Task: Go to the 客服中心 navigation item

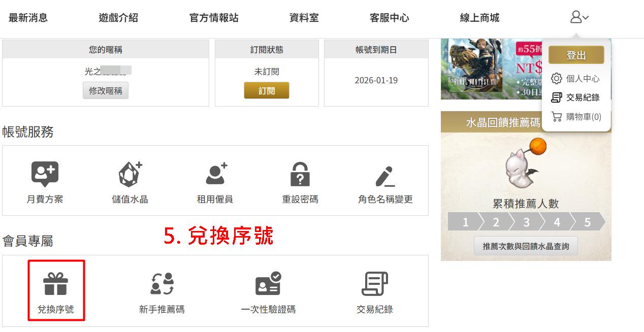Action: coord(389,18)
